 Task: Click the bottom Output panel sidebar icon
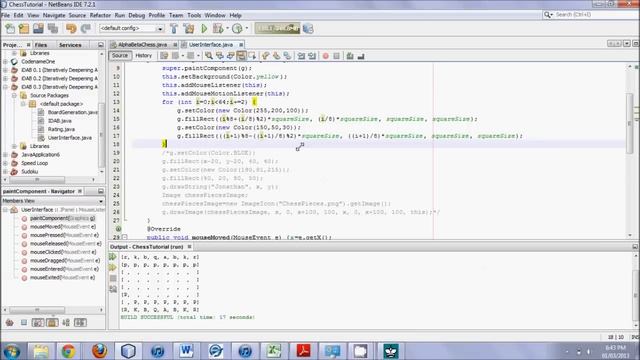coord(113,289)
